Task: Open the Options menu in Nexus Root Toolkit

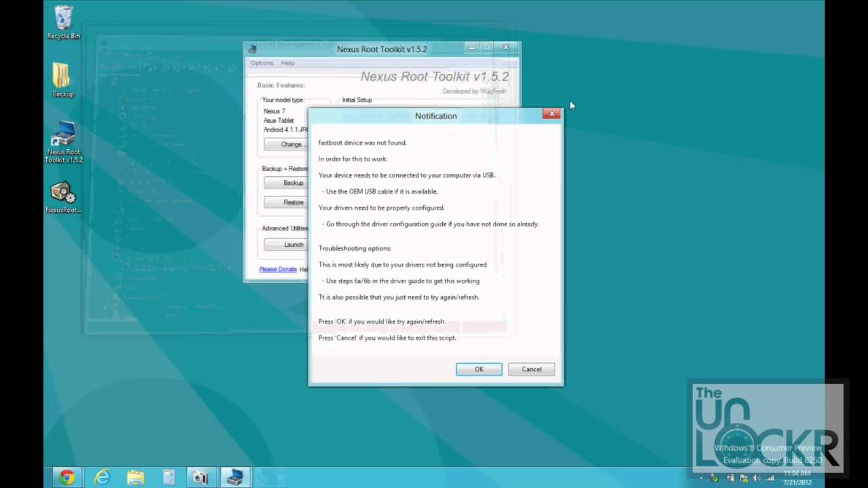Action: [262, 63]
